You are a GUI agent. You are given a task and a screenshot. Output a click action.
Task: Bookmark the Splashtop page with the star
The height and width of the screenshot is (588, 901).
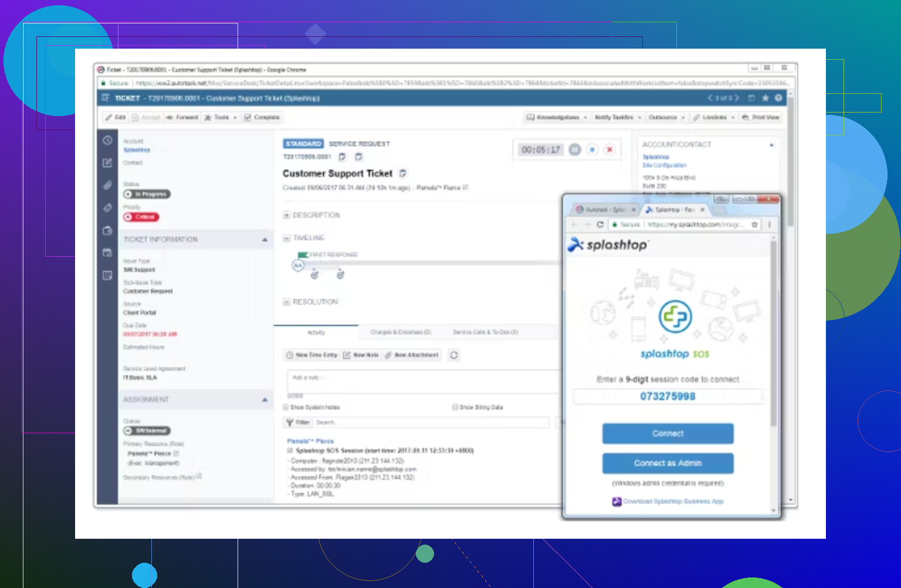pos(755,225)
